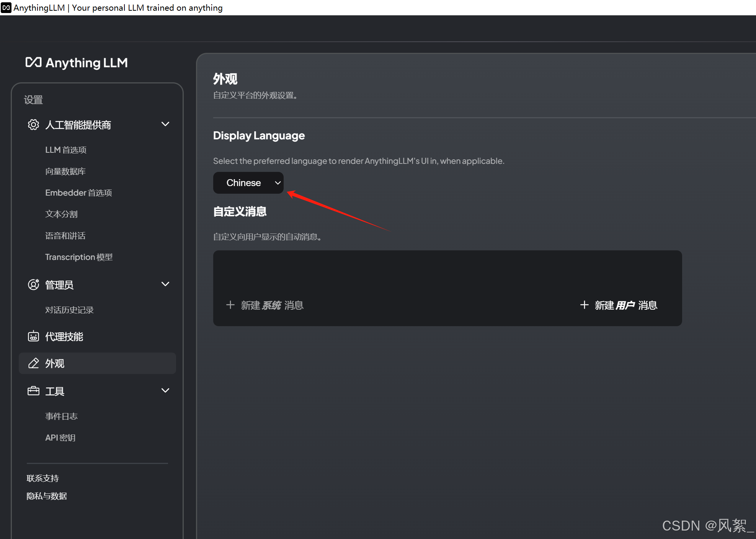
Task: Open Transcription 模型 settings
Action: click(x=79, y=257)
